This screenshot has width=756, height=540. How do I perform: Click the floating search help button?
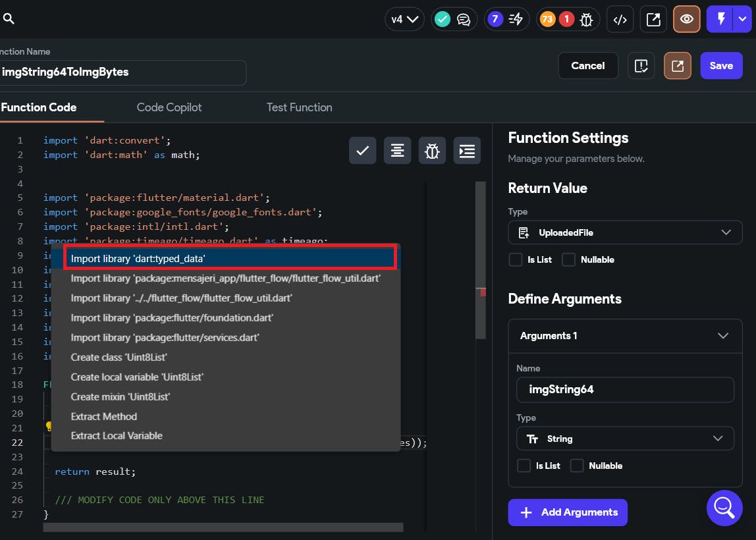(724, 507)
